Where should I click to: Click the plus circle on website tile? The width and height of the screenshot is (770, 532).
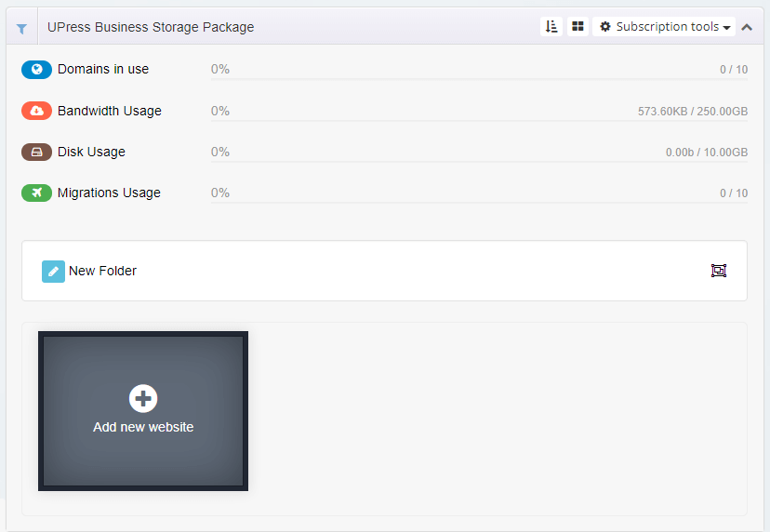point(143,398)
